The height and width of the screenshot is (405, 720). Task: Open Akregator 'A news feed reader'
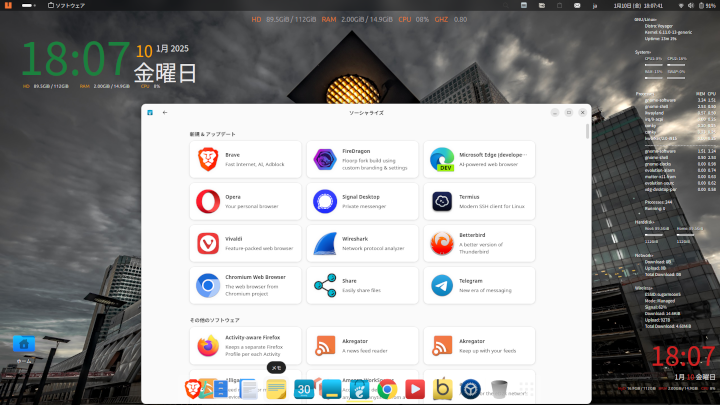[362, 346]
